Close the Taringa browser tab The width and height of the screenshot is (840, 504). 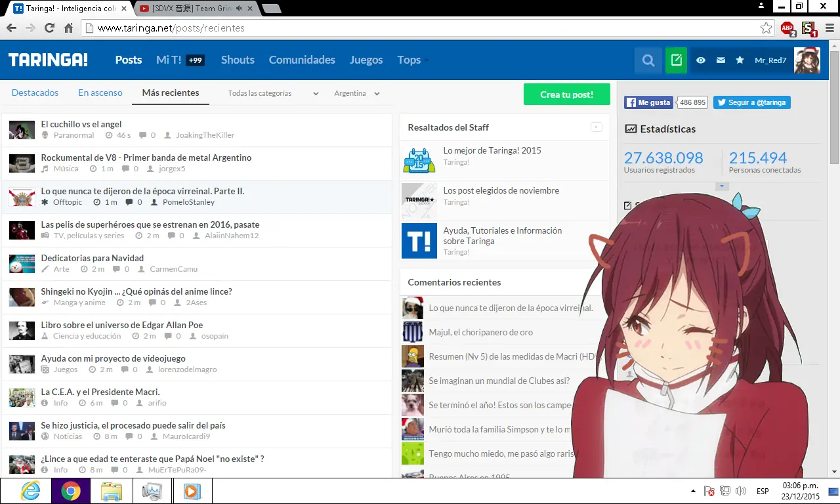[124, 9]
